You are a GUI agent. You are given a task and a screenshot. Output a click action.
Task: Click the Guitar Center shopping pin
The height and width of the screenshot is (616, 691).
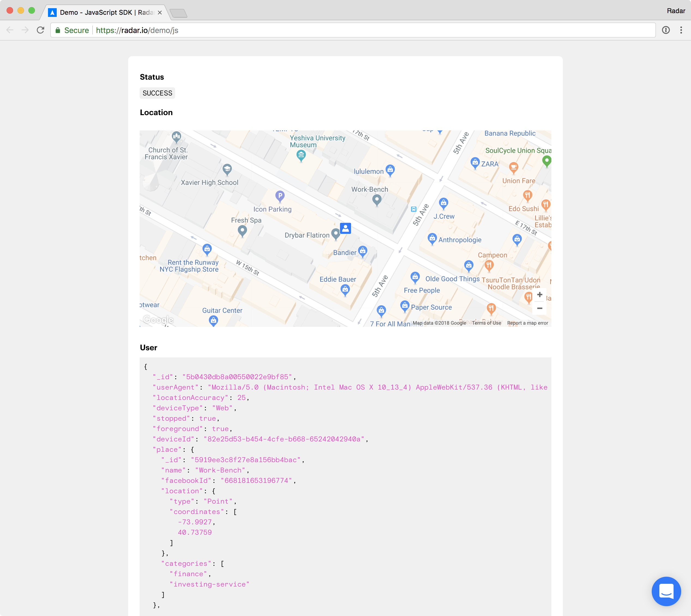point(214,320)
